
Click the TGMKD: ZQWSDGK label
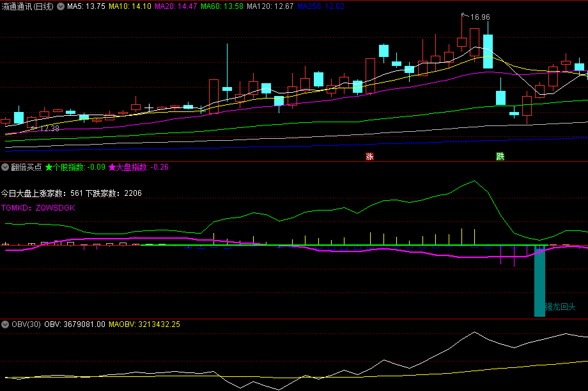(x=38, y=208)
